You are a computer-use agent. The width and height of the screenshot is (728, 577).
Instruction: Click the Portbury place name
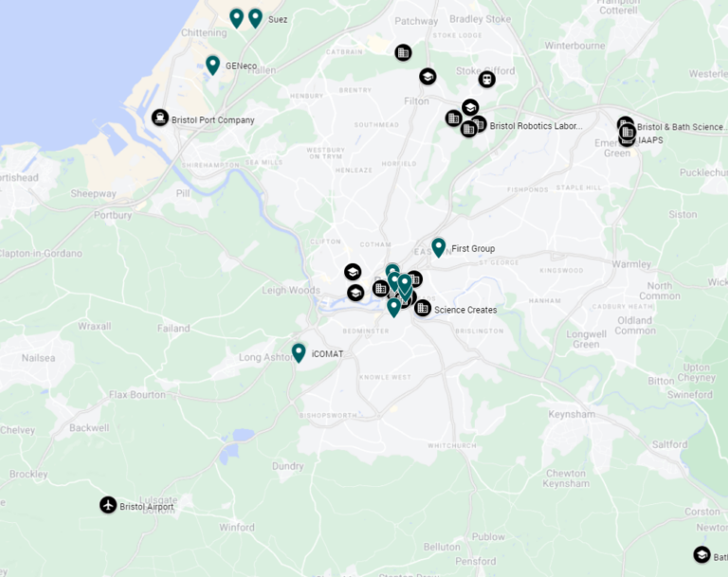click(113, 215)
